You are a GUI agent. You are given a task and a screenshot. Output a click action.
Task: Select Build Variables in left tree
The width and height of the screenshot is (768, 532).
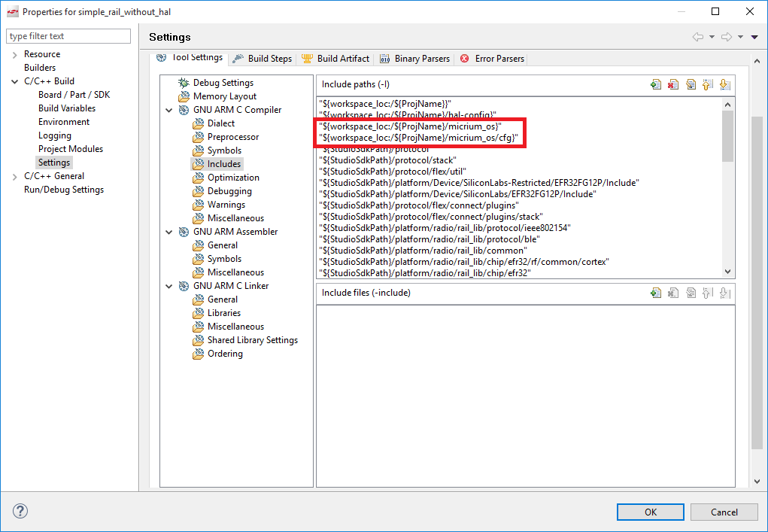67,108
